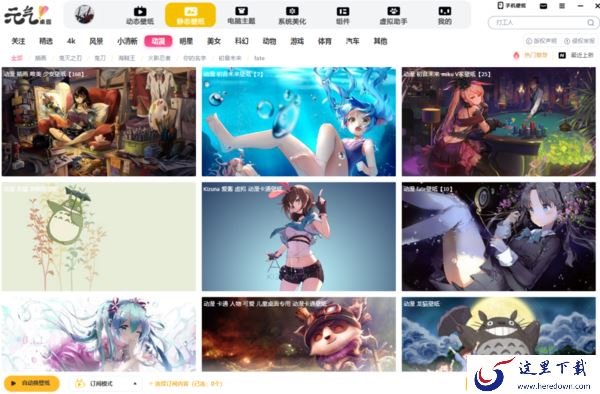Select the 动漫 category
600x394 pixels.
(158, 41)
